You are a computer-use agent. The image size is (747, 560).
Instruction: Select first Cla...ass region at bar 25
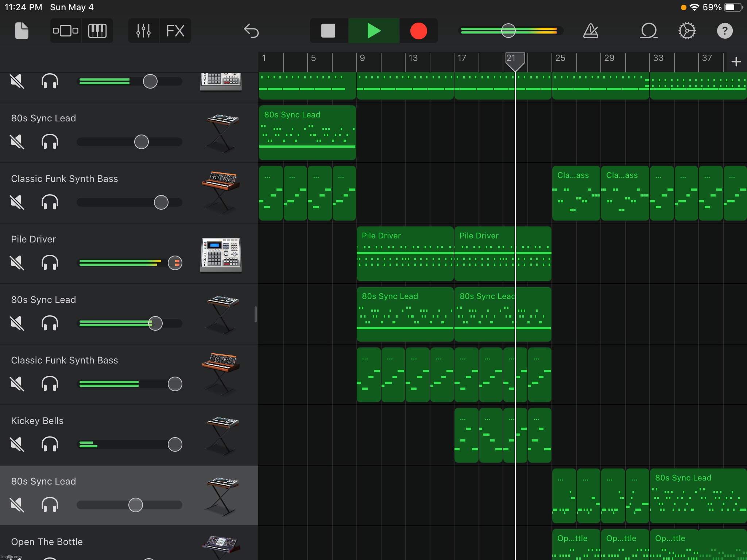576,193
